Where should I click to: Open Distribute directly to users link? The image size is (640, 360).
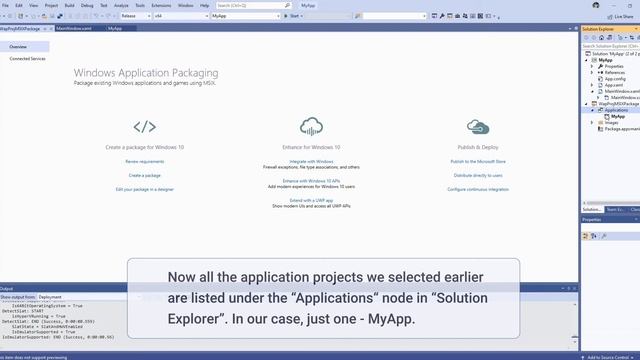[478, 176]
